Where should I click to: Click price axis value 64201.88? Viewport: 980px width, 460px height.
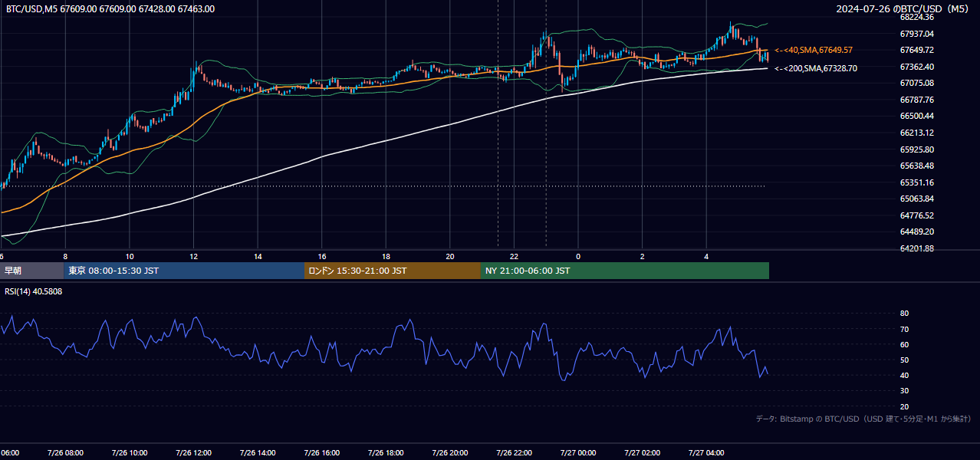917,248
